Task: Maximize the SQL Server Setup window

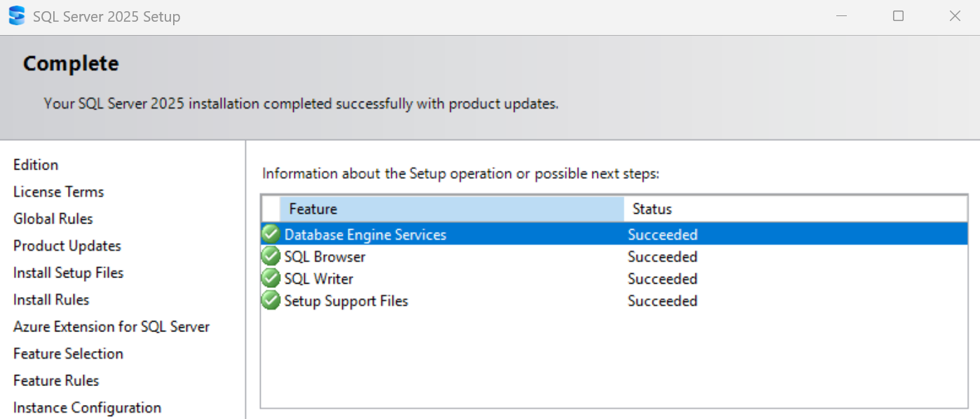Action: [898, 16]
